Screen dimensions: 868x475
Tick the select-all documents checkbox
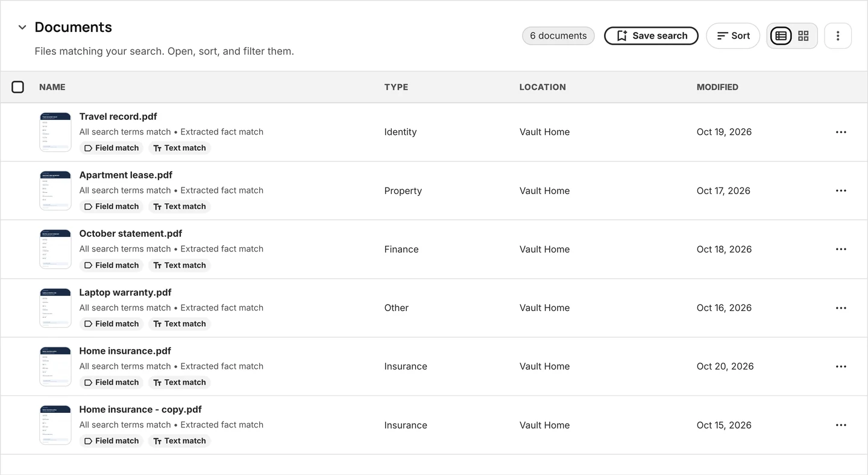[x=18, y=87]
